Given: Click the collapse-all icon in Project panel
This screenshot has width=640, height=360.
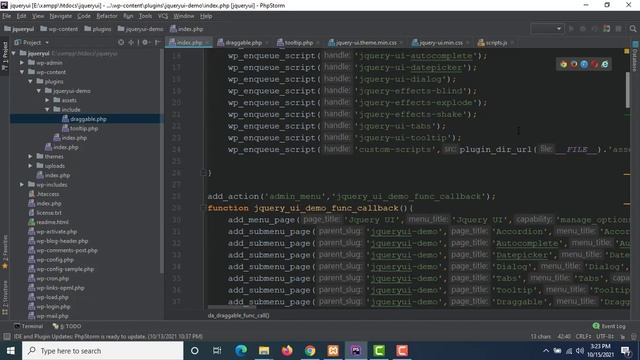Looking at the screenshot, I should click(x=131, y=42).
